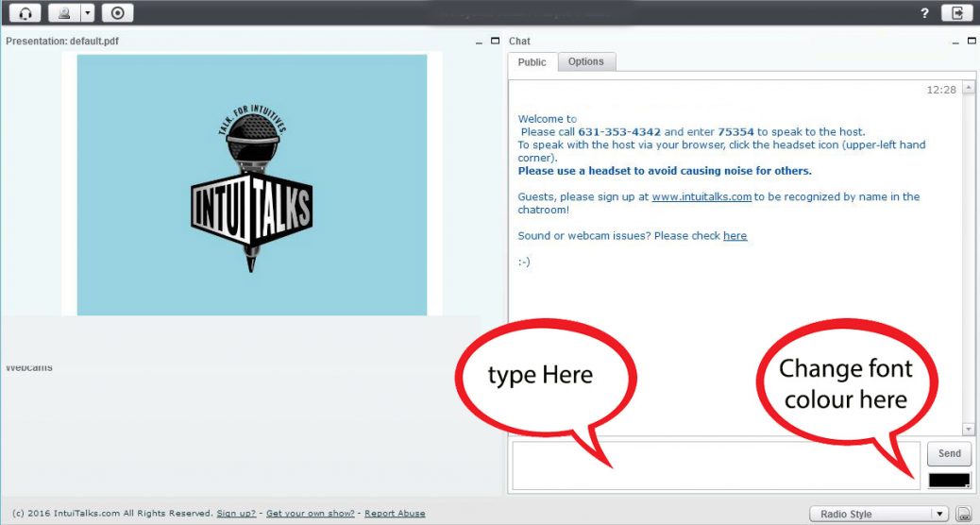Image resolution: width=980 pixels, height=525 pixels.
Task: Click the Send button
Action: point(950,454)
